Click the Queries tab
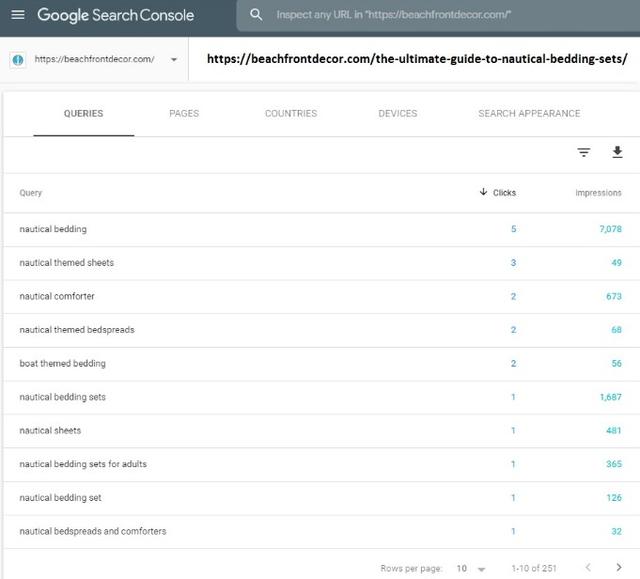This screenshot has height=579, width=640. 84,113
